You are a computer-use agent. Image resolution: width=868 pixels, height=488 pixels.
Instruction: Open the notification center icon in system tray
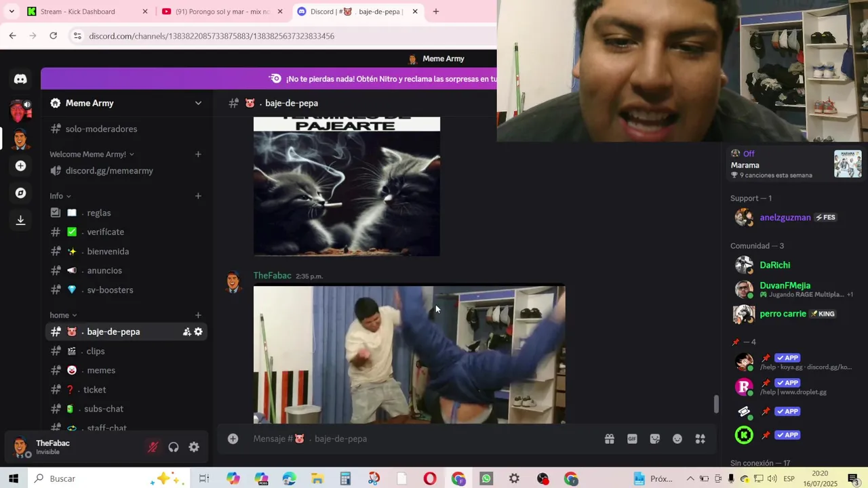point(854,479)
